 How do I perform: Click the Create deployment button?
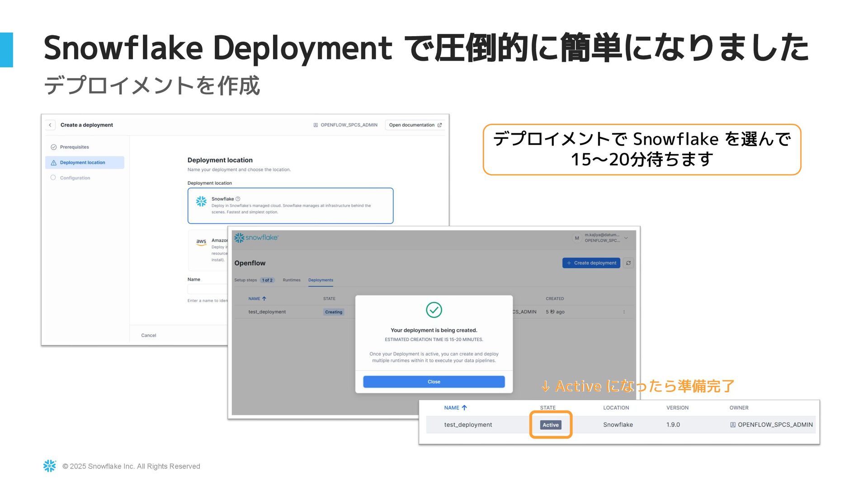pos(591,263)
